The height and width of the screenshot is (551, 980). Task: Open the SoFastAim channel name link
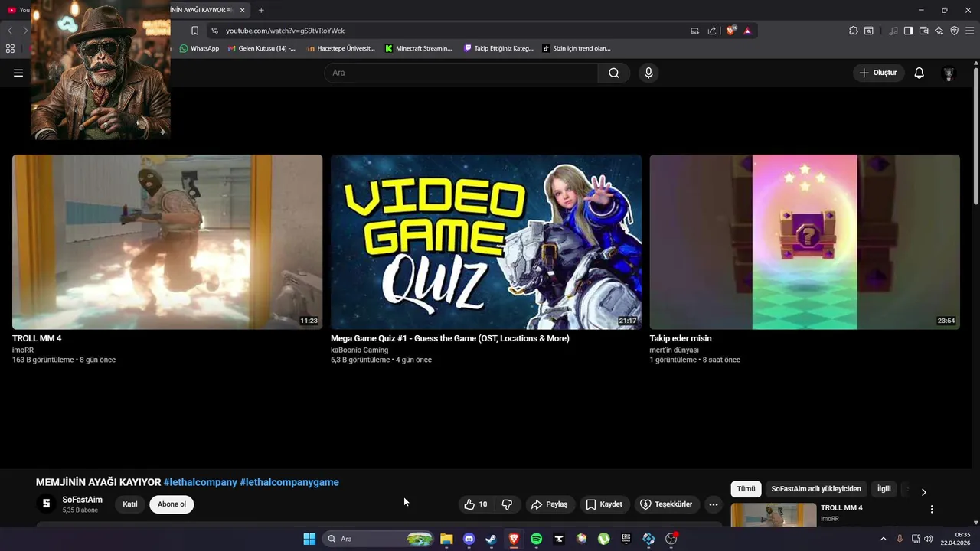point(83,500)
